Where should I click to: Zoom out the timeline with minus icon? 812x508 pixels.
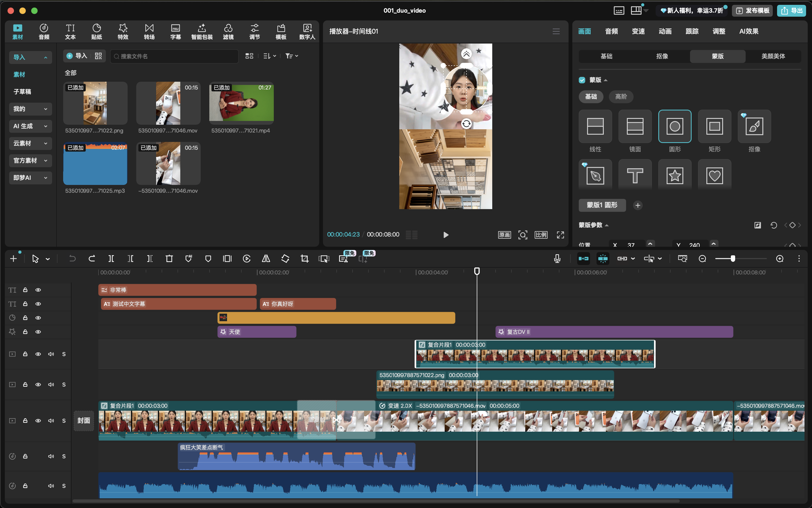click(x=702, y=258)
